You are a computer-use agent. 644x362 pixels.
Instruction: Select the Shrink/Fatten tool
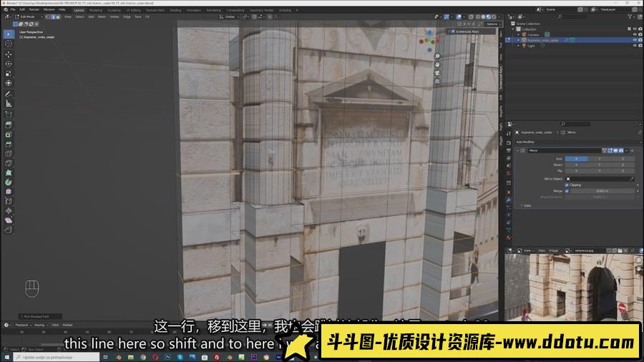(x=8, y=211)
